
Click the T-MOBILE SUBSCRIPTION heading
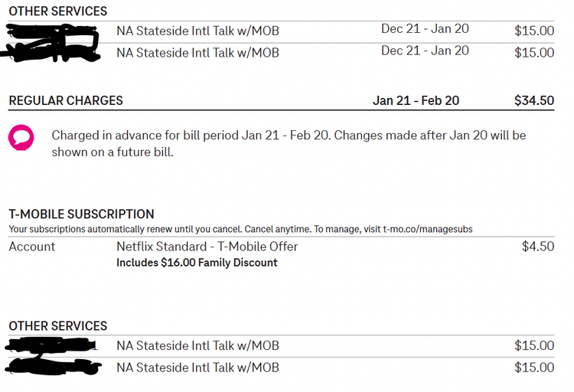(x=81, y=214)
